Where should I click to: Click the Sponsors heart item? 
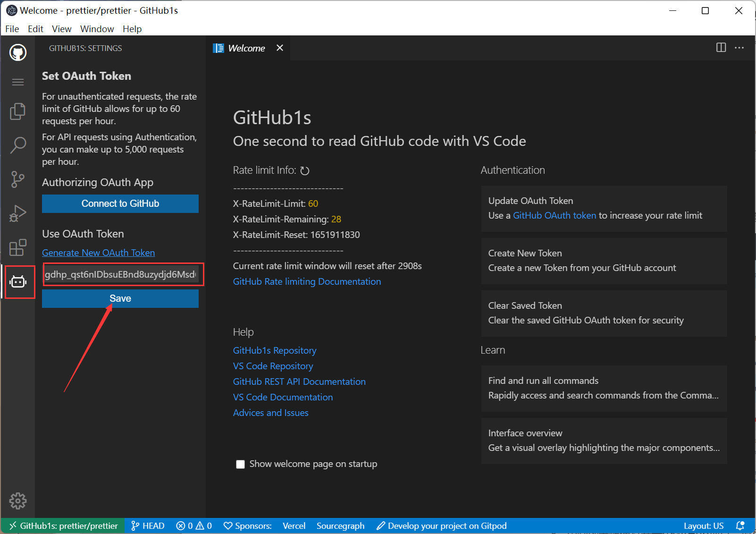pos(248,526)
